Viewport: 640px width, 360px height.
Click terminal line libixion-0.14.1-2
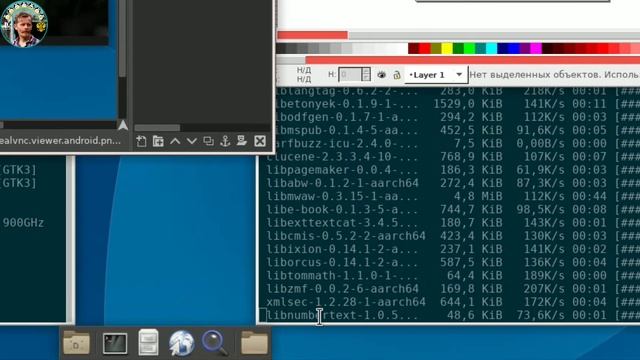[x=343, y=249]
